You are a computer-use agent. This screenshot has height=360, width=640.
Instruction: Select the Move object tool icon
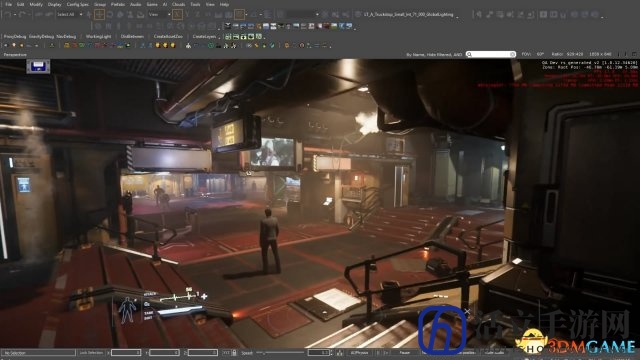(99, 15)
